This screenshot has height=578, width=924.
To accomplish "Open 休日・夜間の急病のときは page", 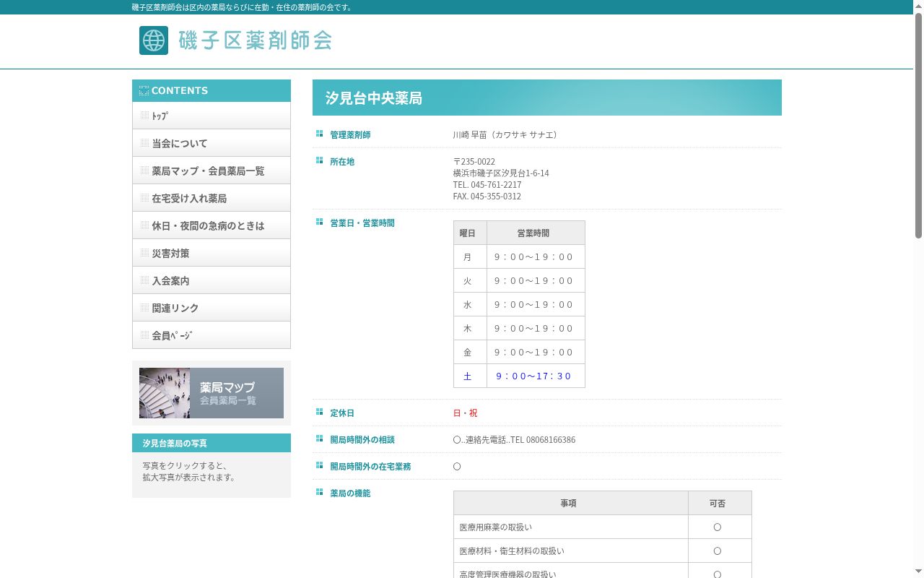I will tap(212, 225).
